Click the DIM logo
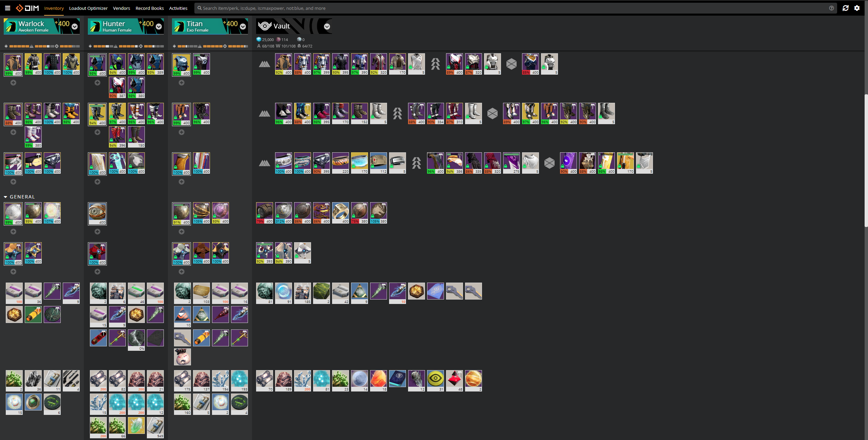Viewport: 868px width, 440px height. pyautogui.click(x=27, y=8)
